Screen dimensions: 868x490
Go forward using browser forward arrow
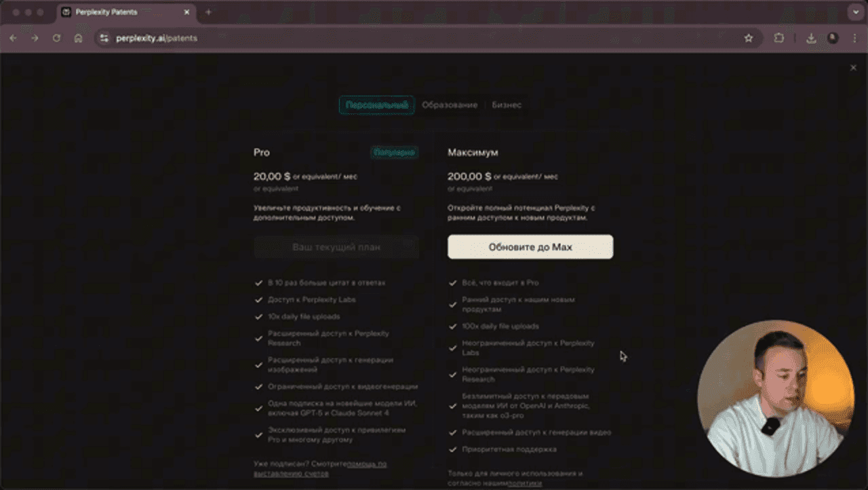click(x=35, y=39)
